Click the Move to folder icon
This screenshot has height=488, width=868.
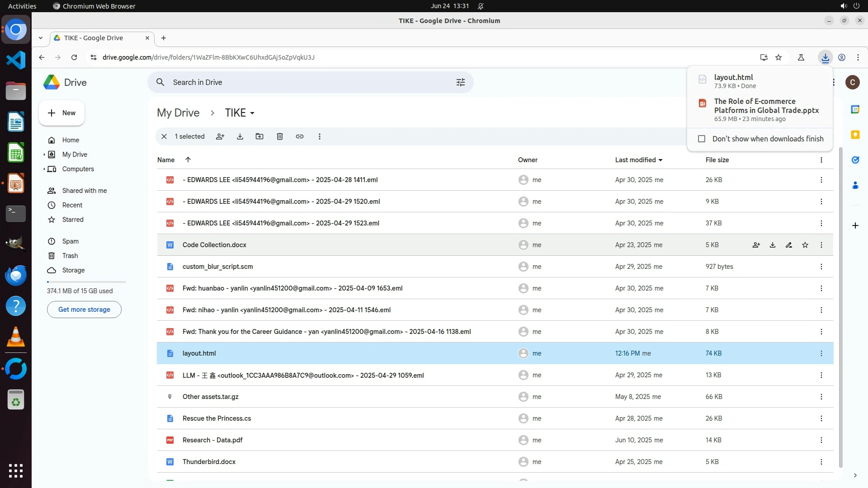259,136
